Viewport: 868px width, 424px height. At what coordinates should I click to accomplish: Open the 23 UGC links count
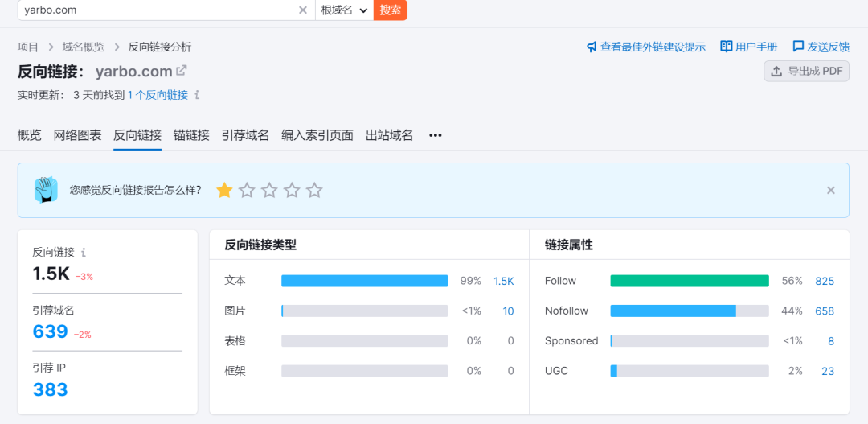point(828,371)
